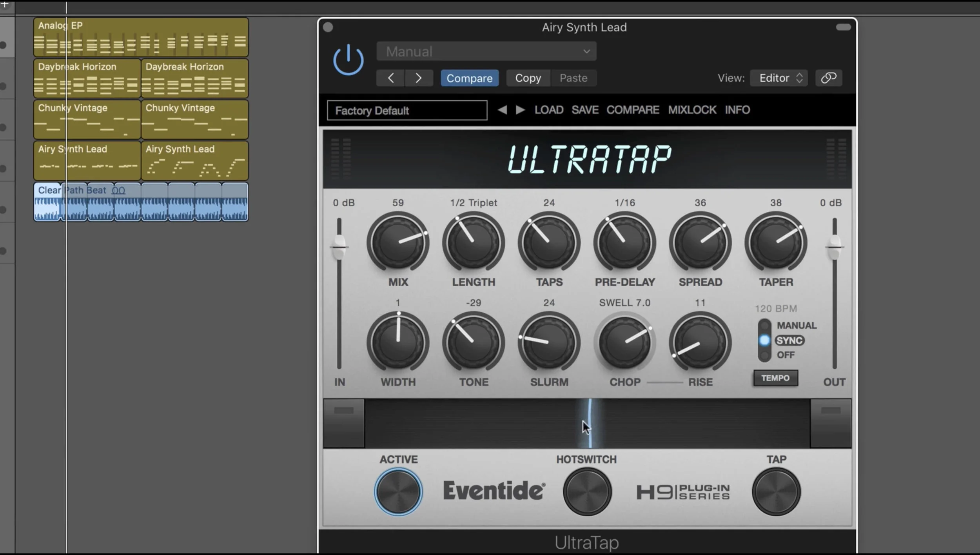The width and height of the screenshot is (980, 555).
Task: Open the Manual preset dropdown
Action: [x=486, y=51]
